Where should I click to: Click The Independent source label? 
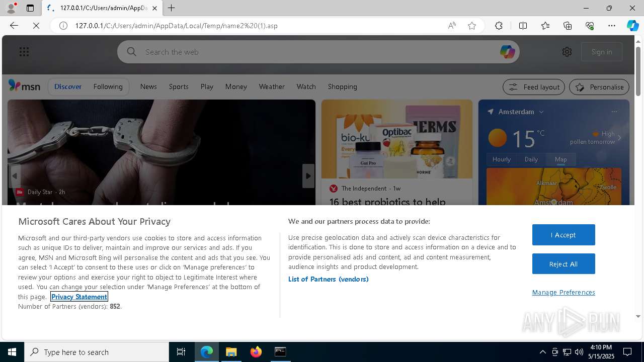[364, 189]
